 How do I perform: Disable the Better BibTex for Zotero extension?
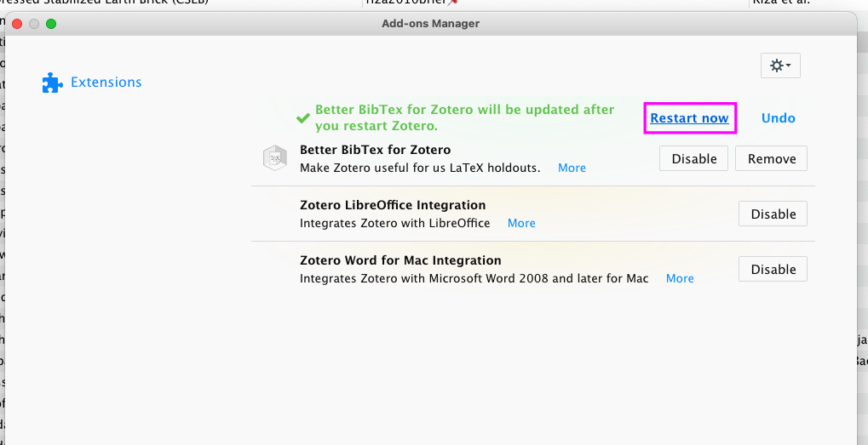693,158
